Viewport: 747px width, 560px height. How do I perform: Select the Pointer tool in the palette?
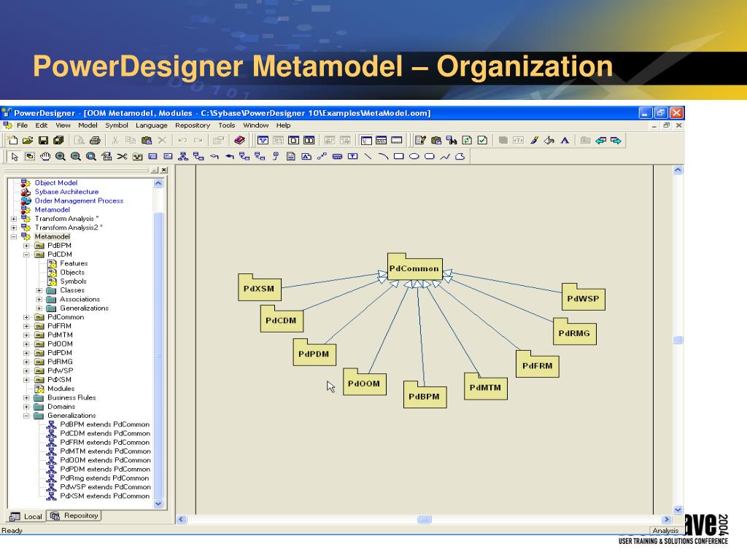[x=15, y=156]
